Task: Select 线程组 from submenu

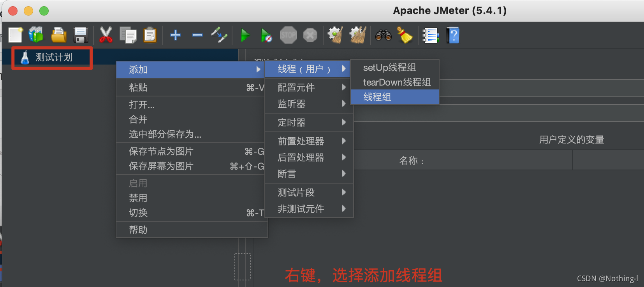Action: (x=395, y=97)
